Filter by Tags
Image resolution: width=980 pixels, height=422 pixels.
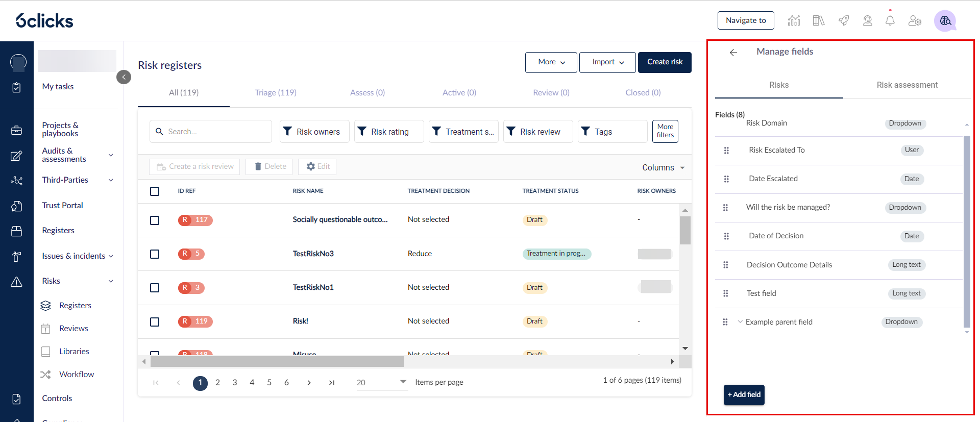click(x=612, y=132)
